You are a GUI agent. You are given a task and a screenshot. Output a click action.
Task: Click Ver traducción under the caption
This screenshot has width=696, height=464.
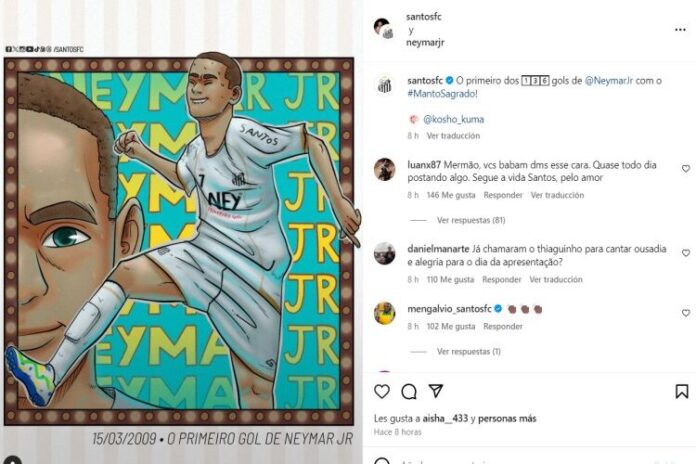tap(453, 135)
